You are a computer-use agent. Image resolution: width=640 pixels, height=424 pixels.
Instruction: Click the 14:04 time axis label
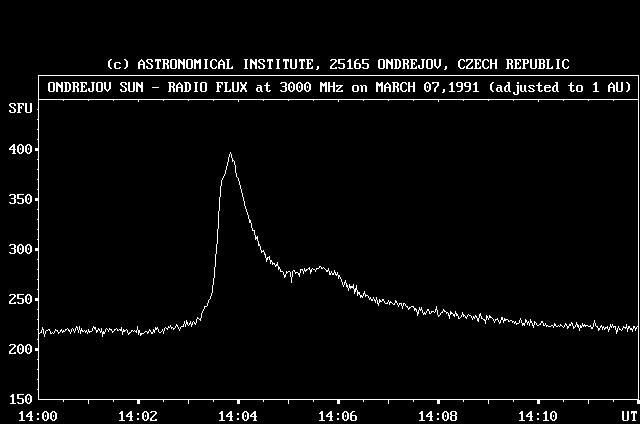[238, 415]
